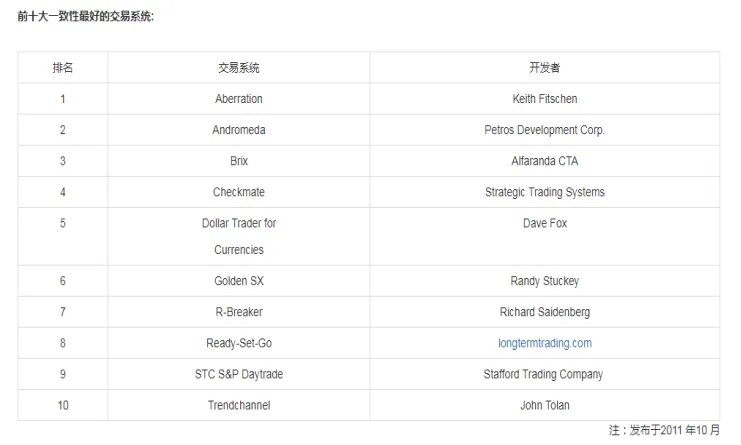Select the Trendchannel system cell
741x445 pixels.
(x=239, y=405)
